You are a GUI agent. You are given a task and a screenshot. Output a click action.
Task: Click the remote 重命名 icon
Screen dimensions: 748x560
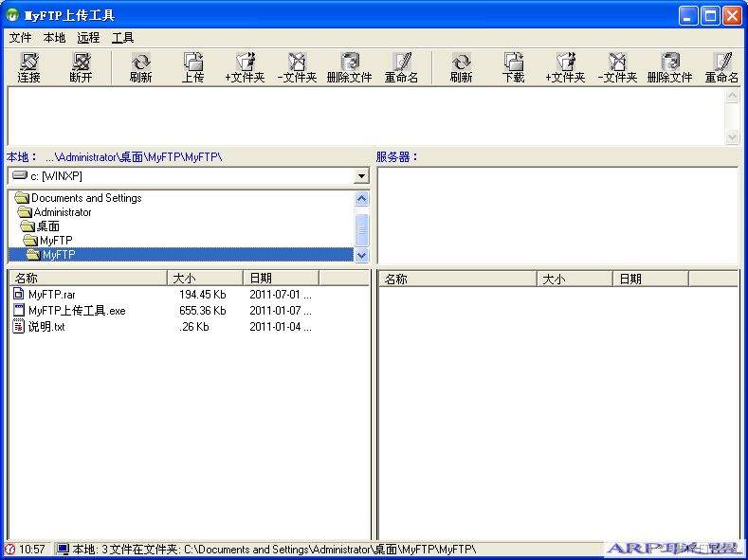point(722,67)
